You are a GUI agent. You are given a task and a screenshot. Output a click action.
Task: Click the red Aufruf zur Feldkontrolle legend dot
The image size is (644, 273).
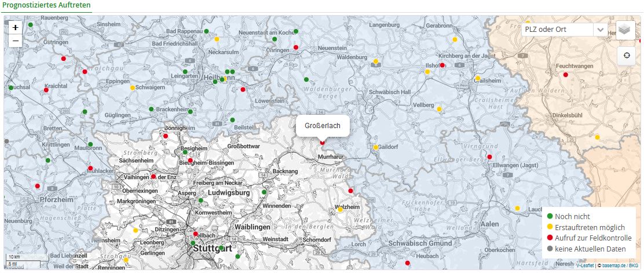(549, 238)
